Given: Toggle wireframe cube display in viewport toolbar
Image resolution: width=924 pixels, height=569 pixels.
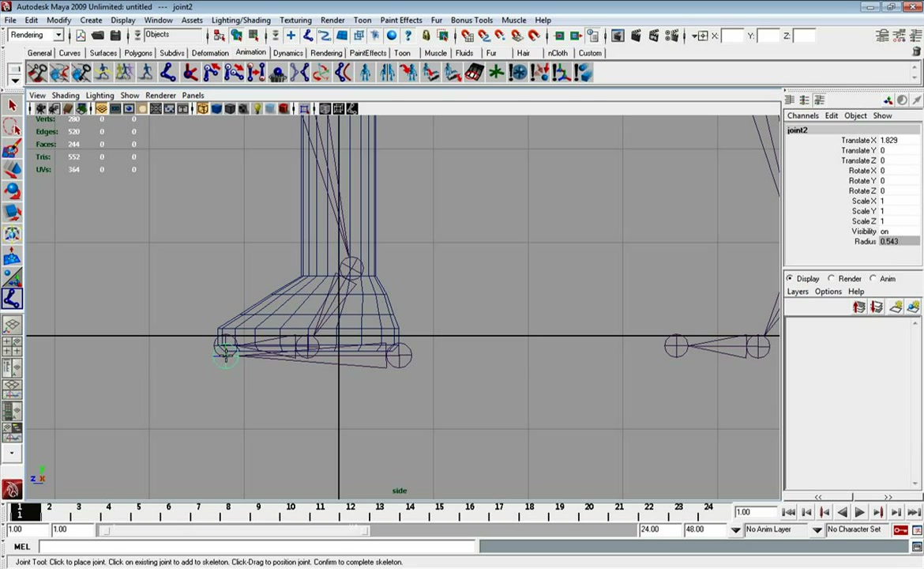Looking at the screenshot, I should [x=203, y=108].
